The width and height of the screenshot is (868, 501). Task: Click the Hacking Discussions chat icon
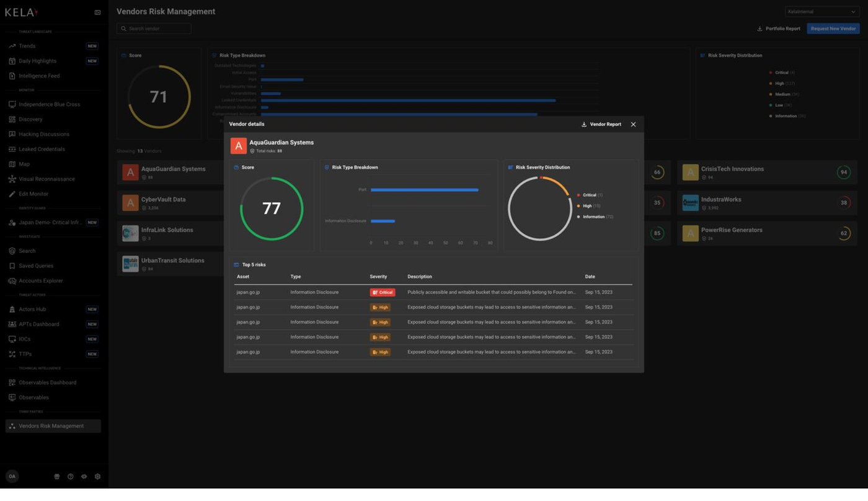pos(12,134)
